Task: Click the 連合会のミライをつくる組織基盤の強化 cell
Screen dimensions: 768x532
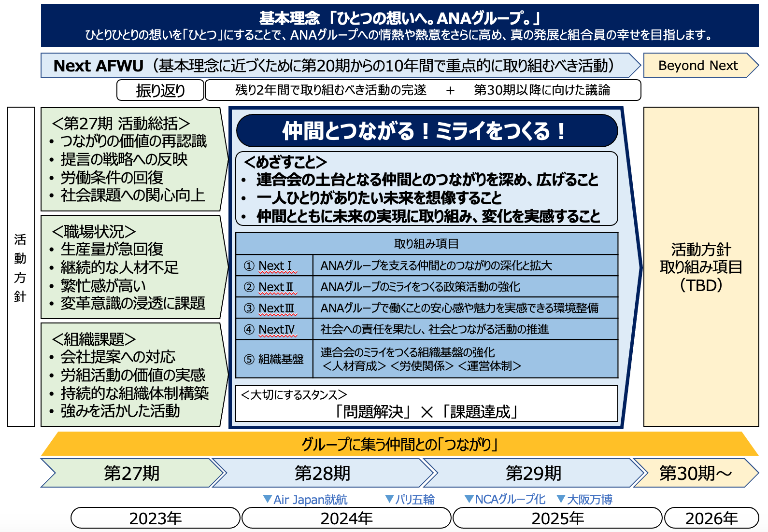Action: coord(466,359)
